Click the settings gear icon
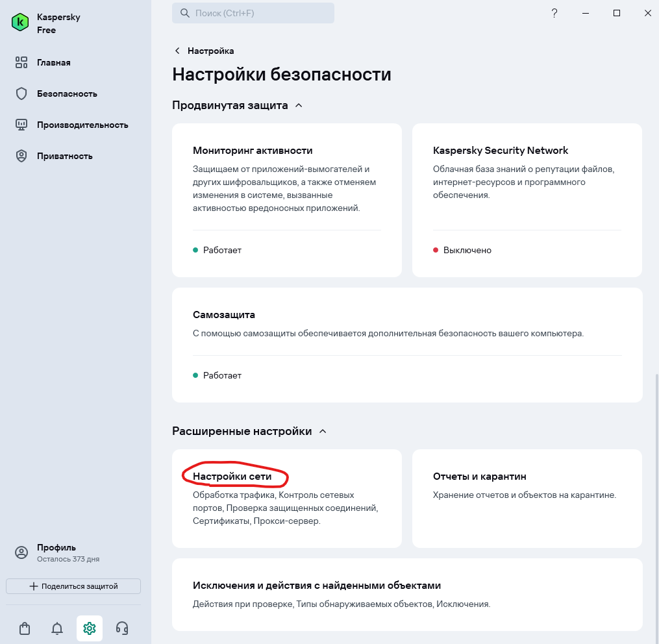 90,628
